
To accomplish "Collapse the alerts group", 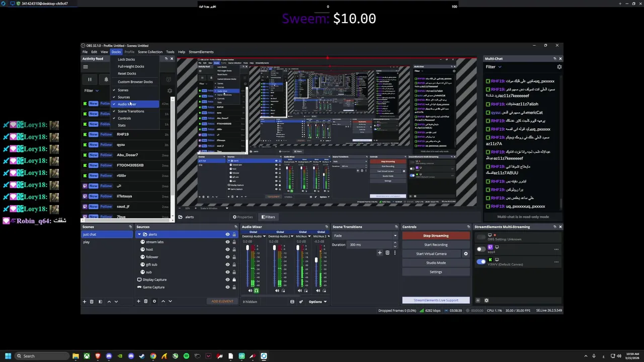I will [139, 234].
